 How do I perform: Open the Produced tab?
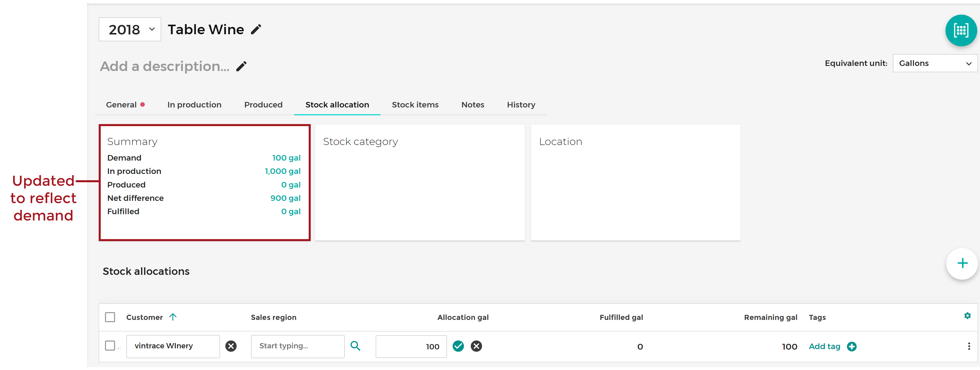click(263, 104)
